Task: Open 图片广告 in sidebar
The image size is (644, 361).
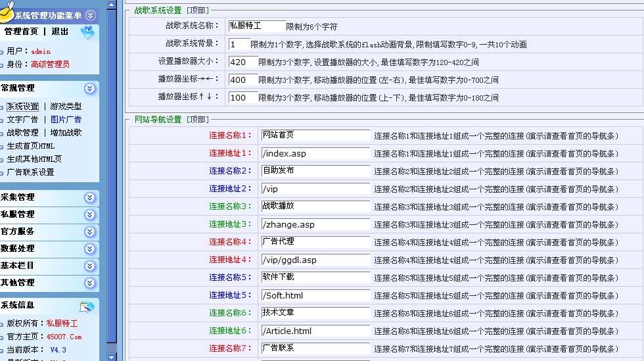Action: point(66,120)
